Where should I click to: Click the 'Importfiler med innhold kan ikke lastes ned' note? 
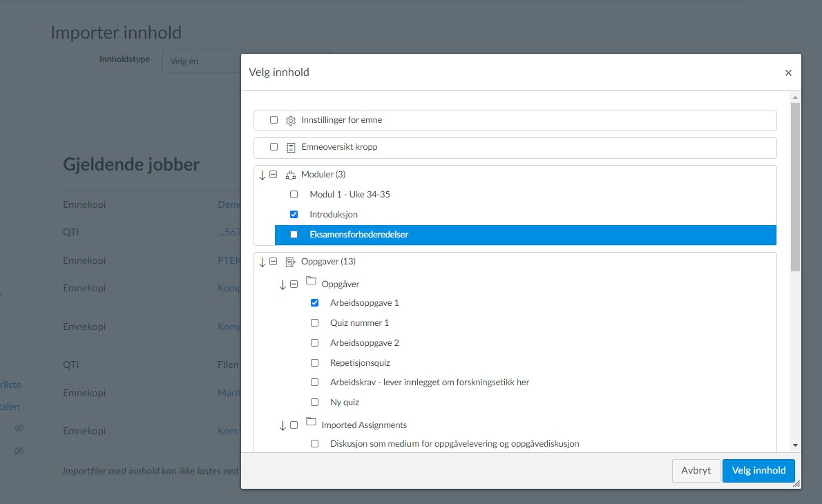click(151, 471)
